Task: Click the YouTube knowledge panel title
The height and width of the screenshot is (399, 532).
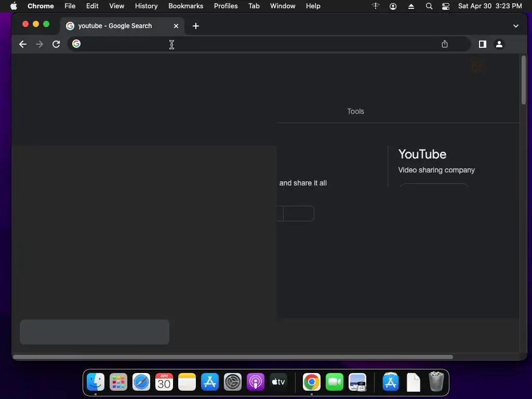Action: tap(422, 154)
